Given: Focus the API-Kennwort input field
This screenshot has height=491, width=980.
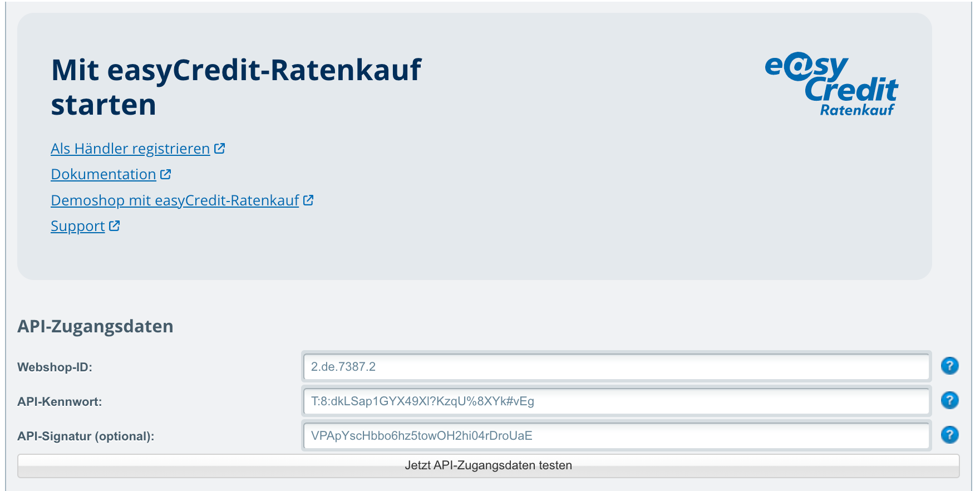Looking at the screenshot, I should 616,401.
